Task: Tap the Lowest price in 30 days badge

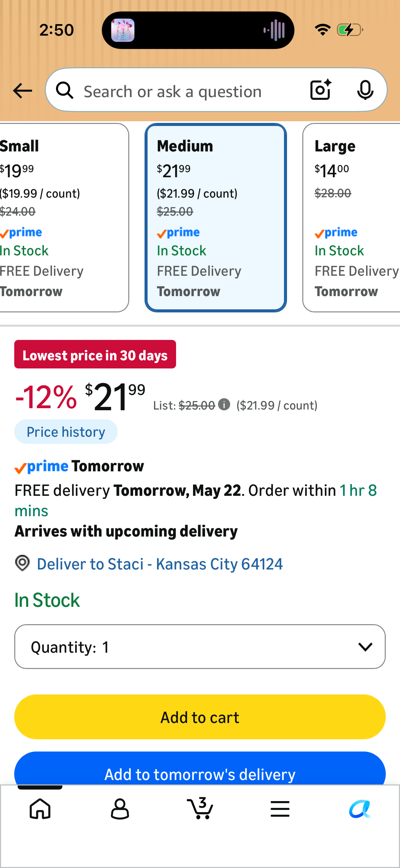Action: pyautogui.click(x=95, y=354)
